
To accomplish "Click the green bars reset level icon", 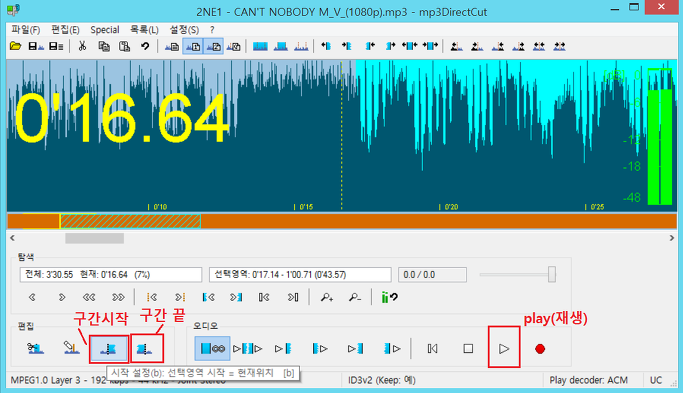I will (389, 297).
